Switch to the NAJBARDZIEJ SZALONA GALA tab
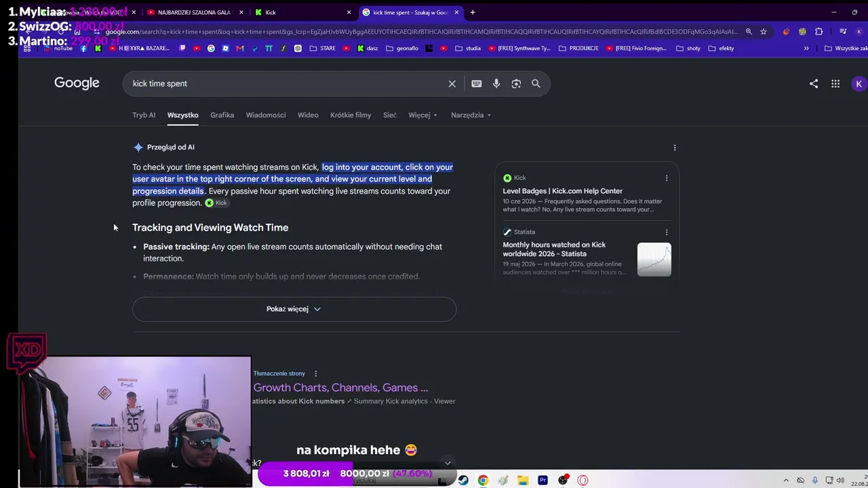 coord(194,12)
